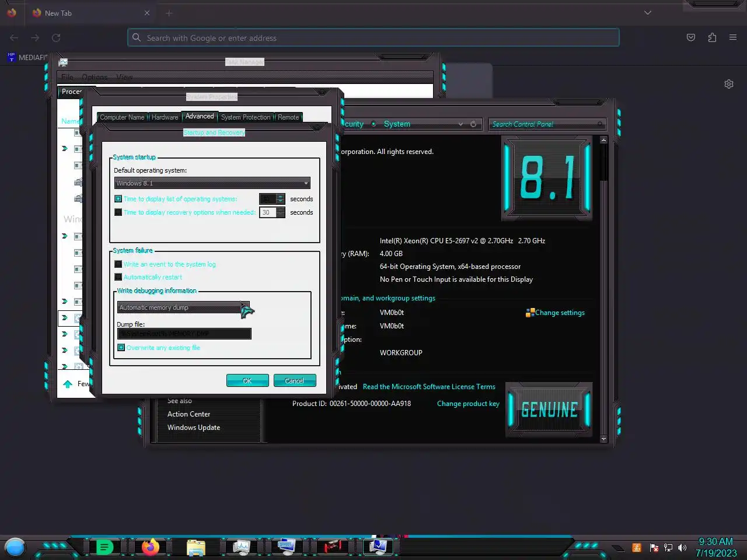747x560 pixels.
Task: Open the volume speaker tray icon
Action: tap(682, 548)
